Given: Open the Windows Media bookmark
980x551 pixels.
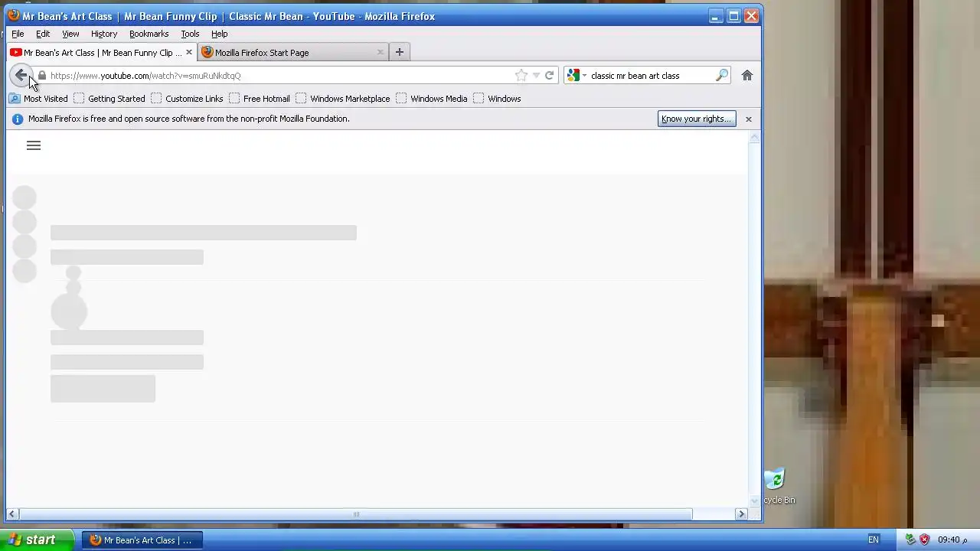Looking at the screenshot, I should pos(431,99).
